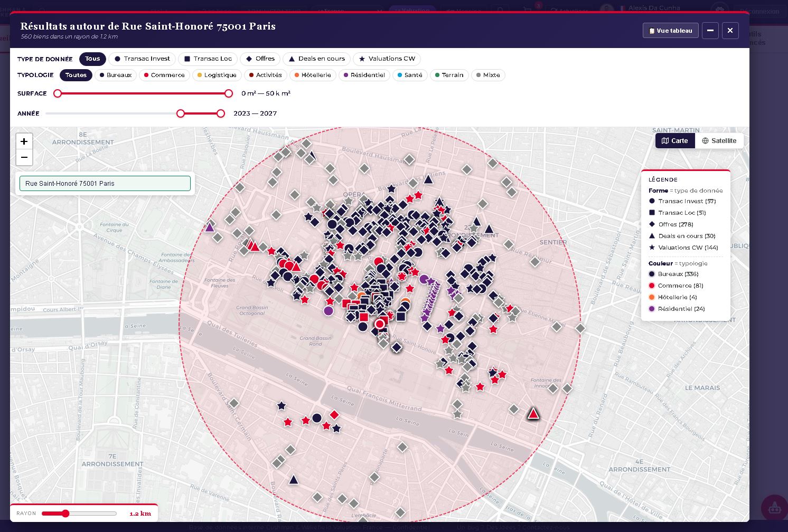Click the Année slider 2027 end handle

tap(221, 113)
